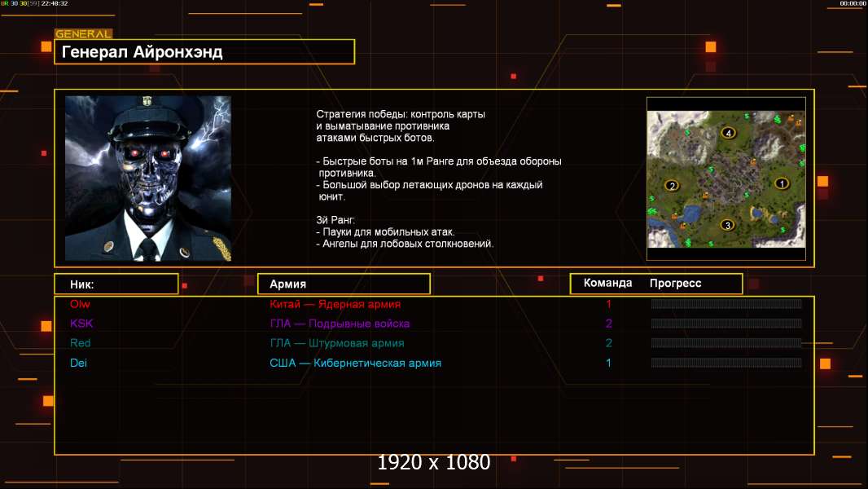Click army ГЛА — Подрывные войска

[340, 324]
